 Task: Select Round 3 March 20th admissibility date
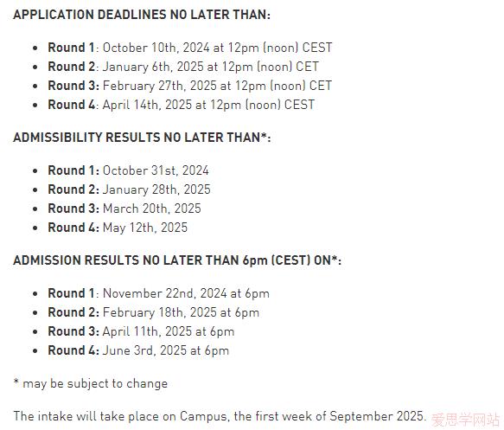124,209
